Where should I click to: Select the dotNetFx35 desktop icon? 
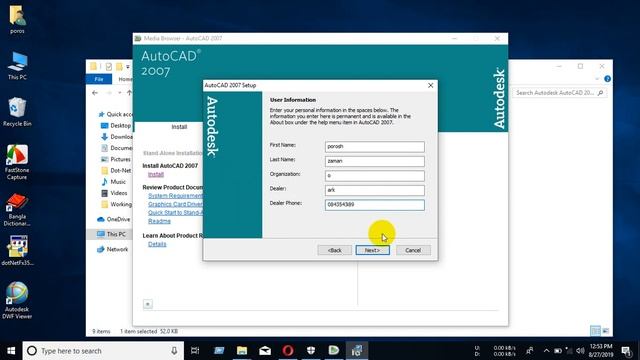pyautogui.click(x=17, y=251)
